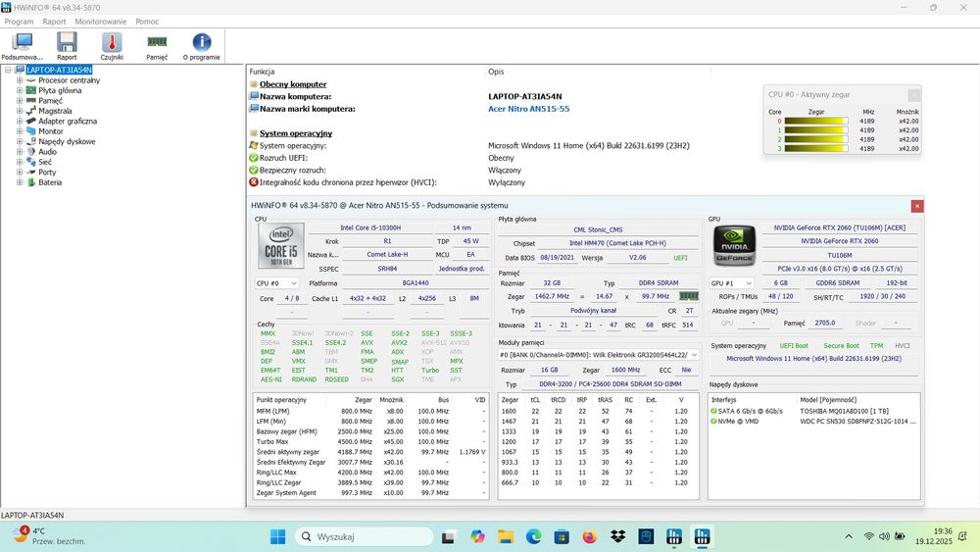
Task: Click the Turbo Max operating point row
Action: click(x=370, y=442)
